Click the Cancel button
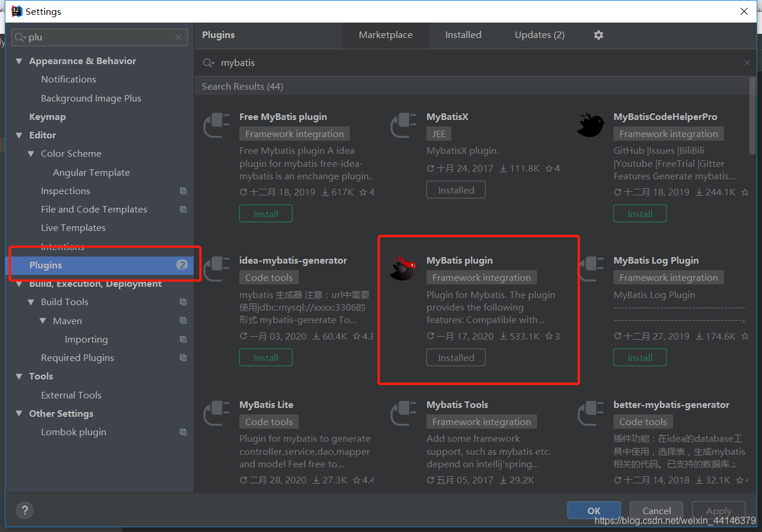Screen dimensions: 762x532 [656, 511]
